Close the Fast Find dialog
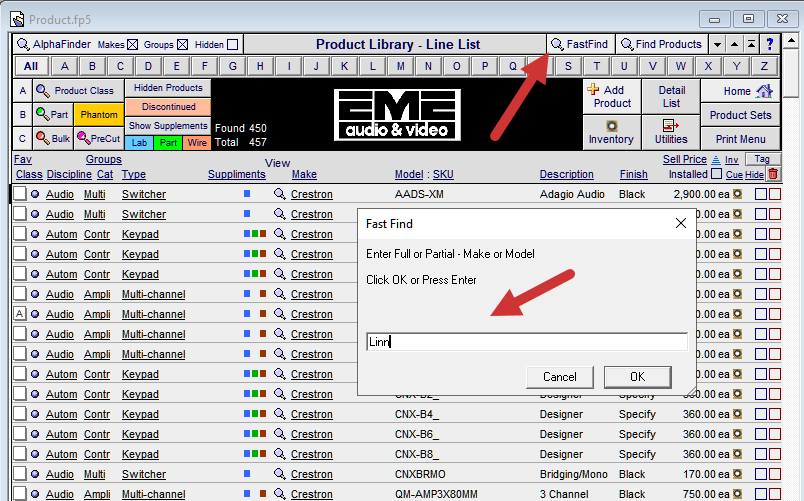Viewport: 804px width, 501px height. click(x=680, y=223)
